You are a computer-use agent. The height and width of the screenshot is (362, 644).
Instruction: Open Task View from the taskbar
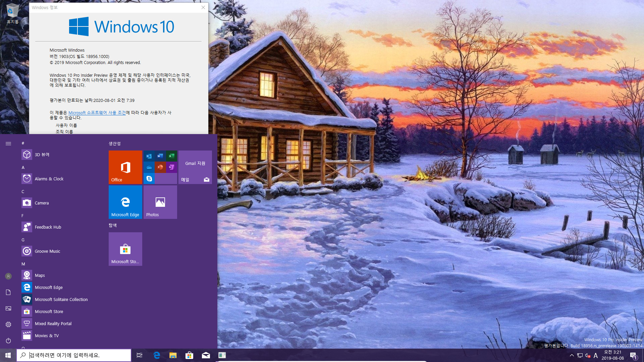coord(140,355)
